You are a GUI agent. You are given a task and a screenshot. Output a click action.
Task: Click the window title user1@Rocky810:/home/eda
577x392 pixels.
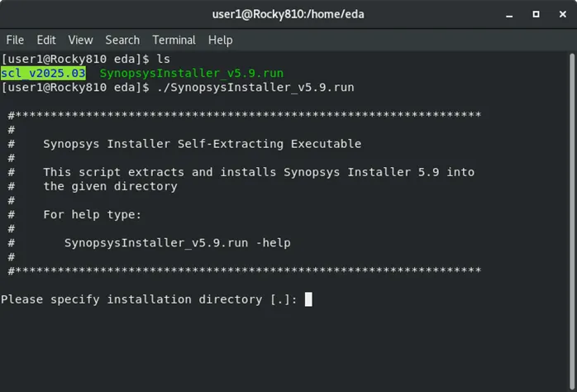pyautogui.click(x=288, y=14)
